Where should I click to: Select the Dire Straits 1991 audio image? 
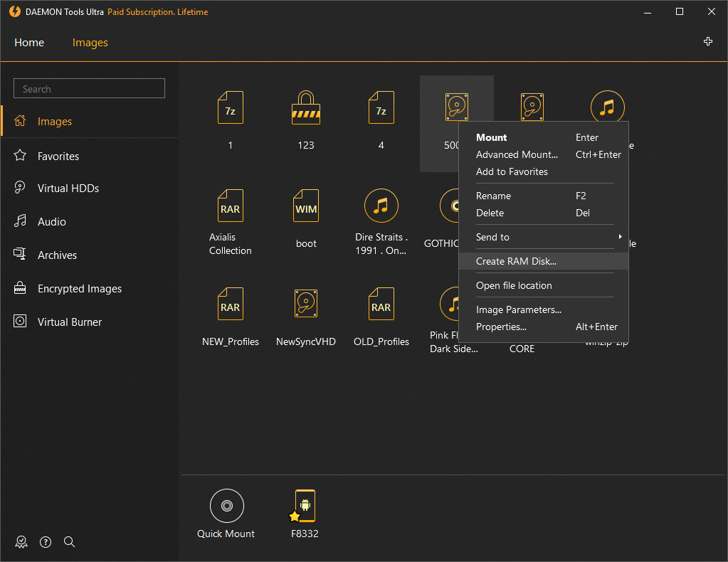point(381,206)
